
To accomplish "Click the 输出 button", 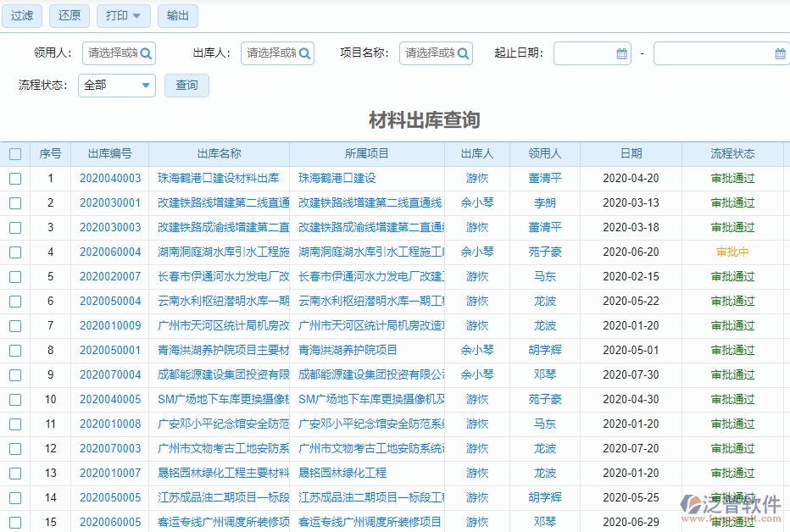I will 177,15.
